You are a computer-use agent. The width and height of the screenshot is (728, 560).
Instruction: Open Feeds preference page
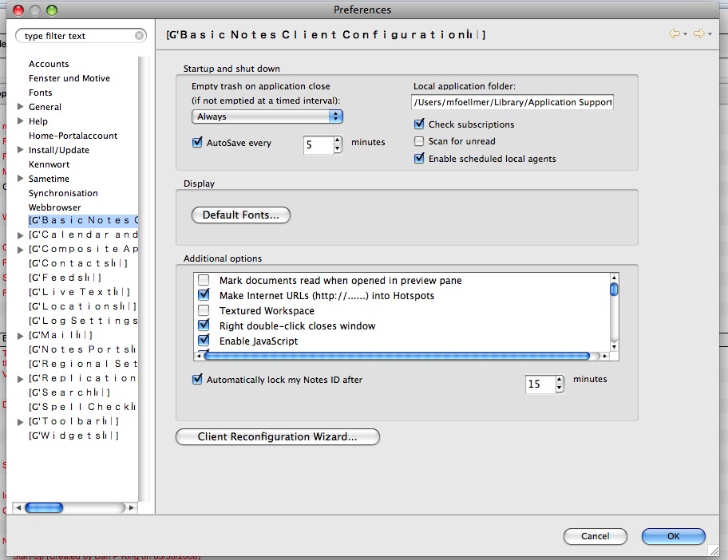(x=65, y=278)
